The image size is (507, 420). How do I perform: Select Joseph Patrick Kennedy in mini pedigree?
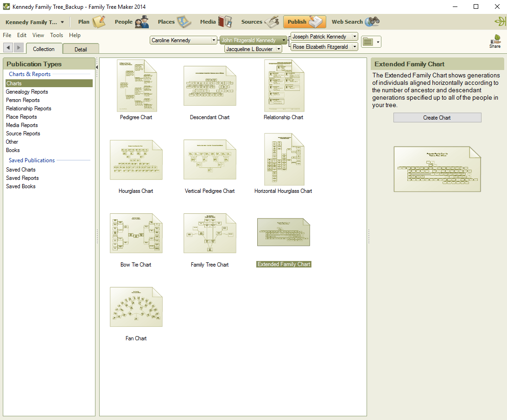(322, 37)
